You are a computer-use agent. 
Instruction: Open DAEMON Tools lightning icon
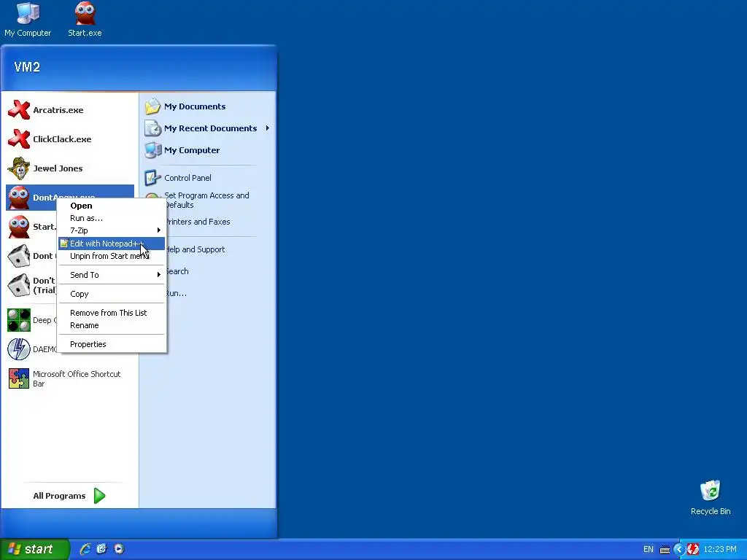(19, 349)
